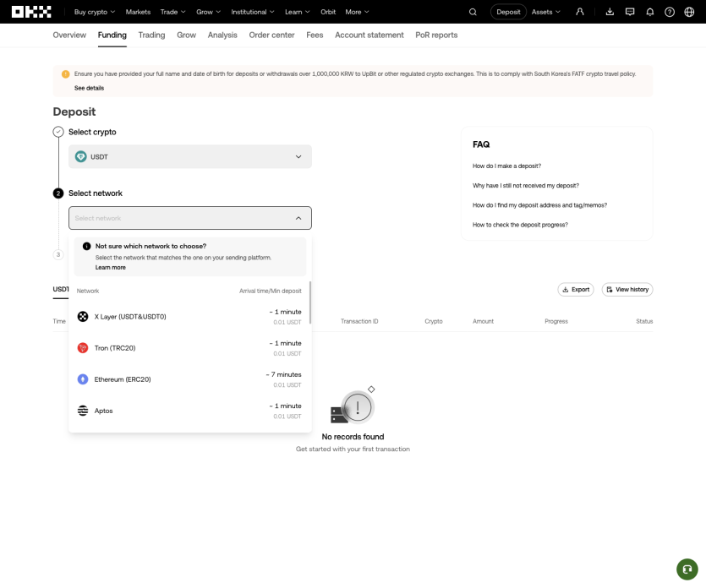
Task: Click the Status column header
Action: pyautogui.click(x=644, y=321)
